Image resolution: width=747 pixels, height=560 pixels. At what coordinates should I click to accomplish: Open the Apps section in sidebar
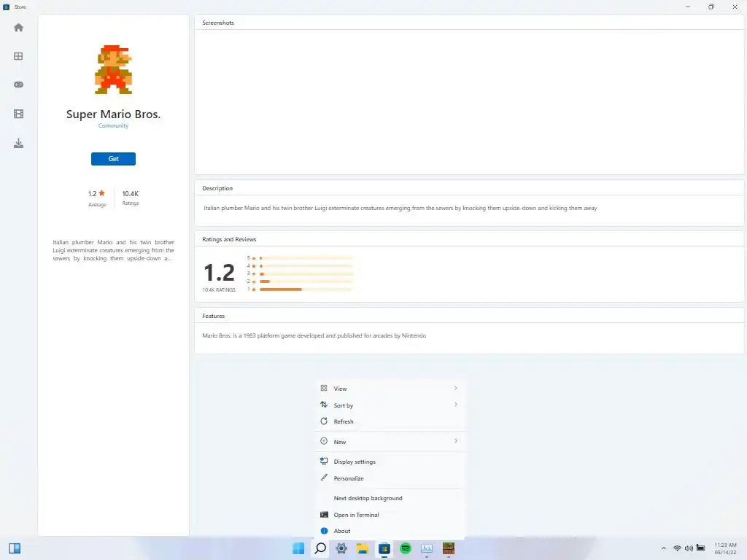[x=18, y=56]
